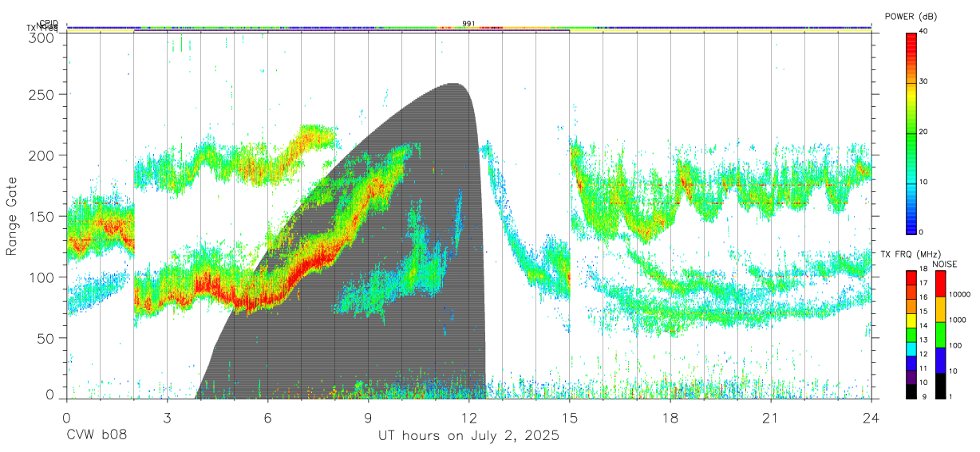Click range gate tick label 100

42,277
